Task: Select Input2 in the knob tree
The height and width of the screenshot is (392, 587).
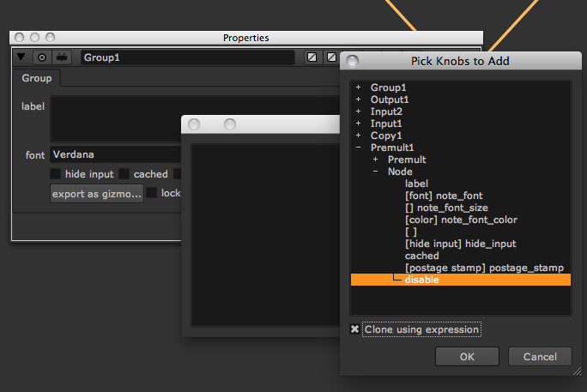Action: point(386,112)
